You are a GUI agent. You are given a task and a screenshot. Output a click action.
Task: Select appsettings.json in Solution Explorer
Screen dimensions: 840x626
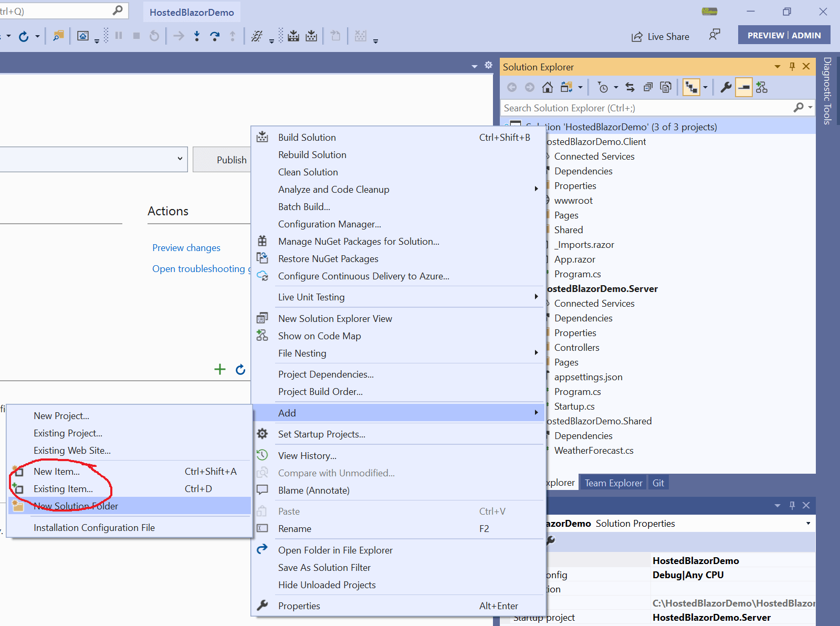click(588, 377)
